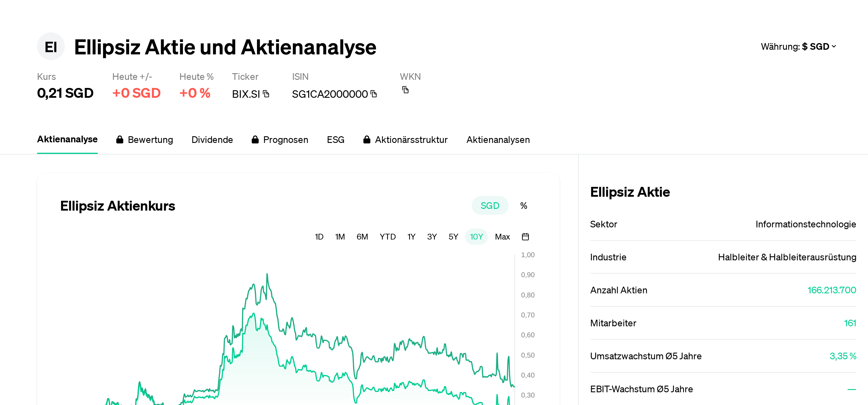868x405 pixels.
Task: Click the Ellipsiz 'El' logo avatar
Action: tap(51, 47)
